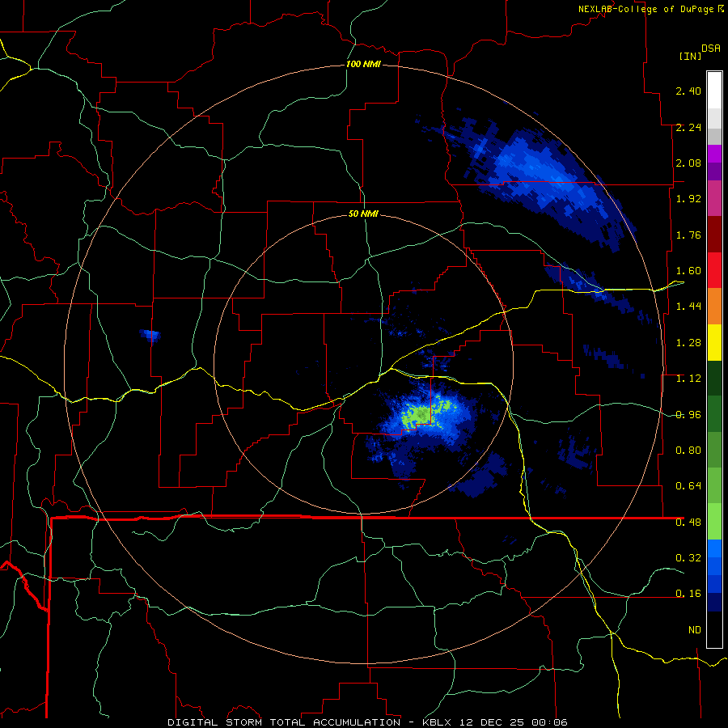Image resolution: width=728 pixels, height=728 pixels.
Task: Click the 100 NMI range ring label
Action: (x=363, y=64)
